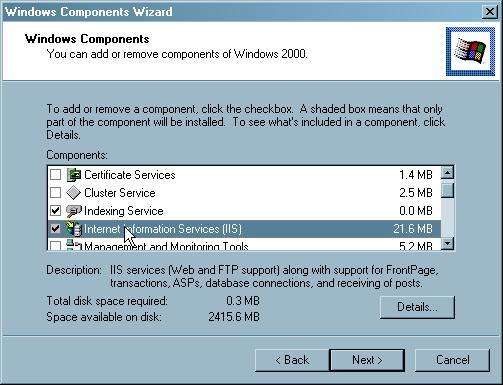Select the Cluster Service row label
This screenshot has height=385, width=503.
pyautogui.click(x=120, y=193)
